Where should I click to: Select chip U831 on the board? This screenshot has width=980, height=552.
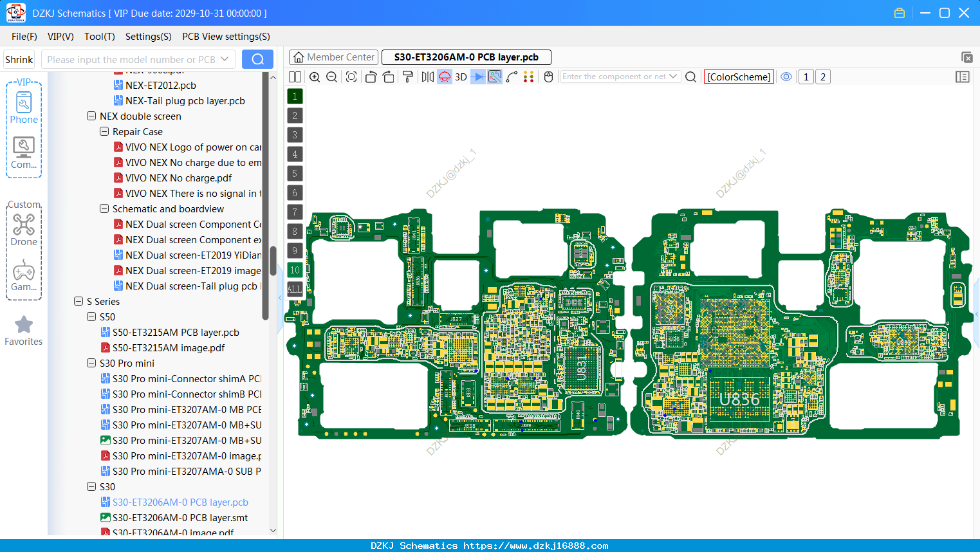tap(581, 368)
